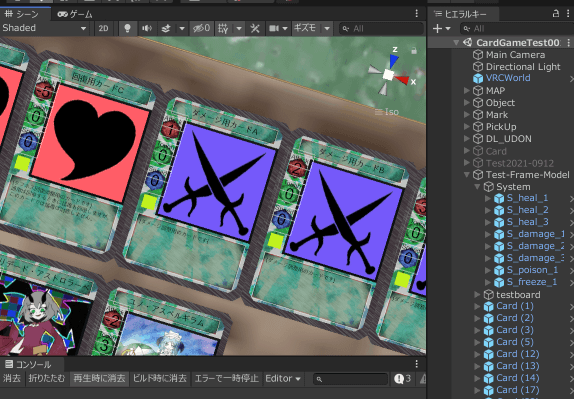Collapse the Test-Frame-Model object
This screenshot has width=574, height=399.
467,175
